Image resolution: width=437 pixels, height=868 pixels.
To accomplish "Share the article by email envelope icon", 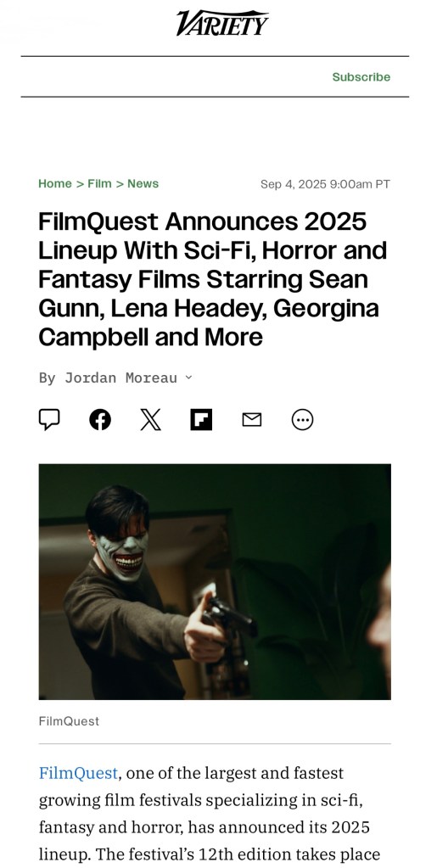I will tap(252, 420).
